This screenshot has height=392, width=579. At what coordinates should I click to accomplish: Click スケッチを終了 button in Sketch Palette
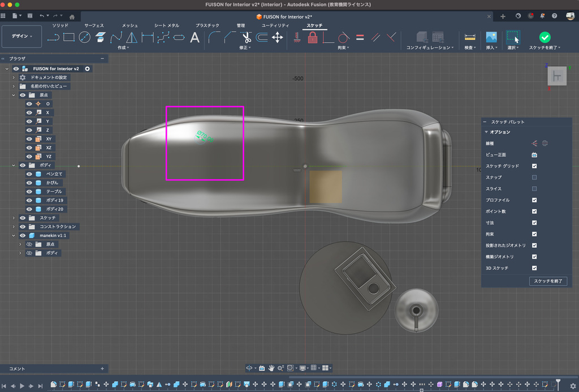coord(548,281)
